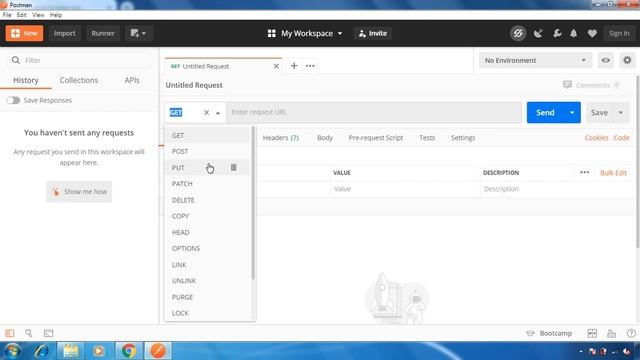The height and width of the screenshot is (360, 640).
Task: Click the orange New button
Action: click(x=24, y=33)
